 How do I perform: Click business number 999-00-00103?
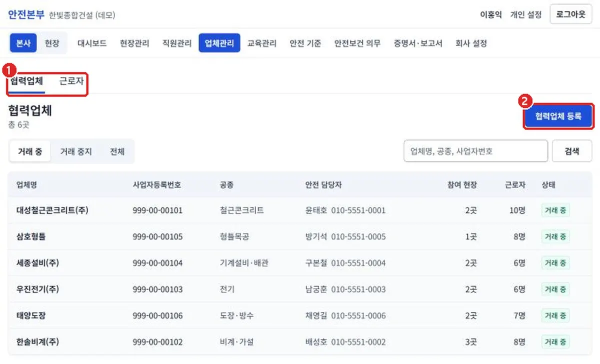157,289
